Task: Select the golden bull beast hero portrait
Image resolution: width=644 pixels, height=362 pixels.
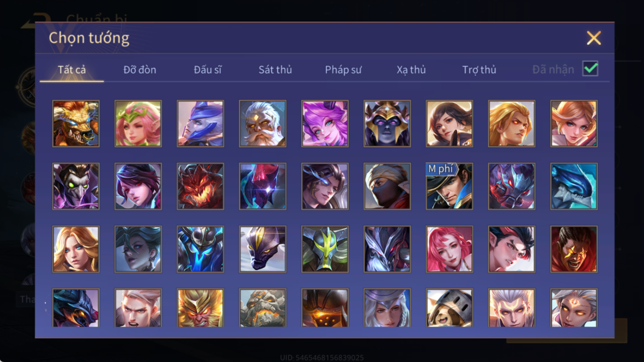Action: pyautogui.click(x=76, y=123)
